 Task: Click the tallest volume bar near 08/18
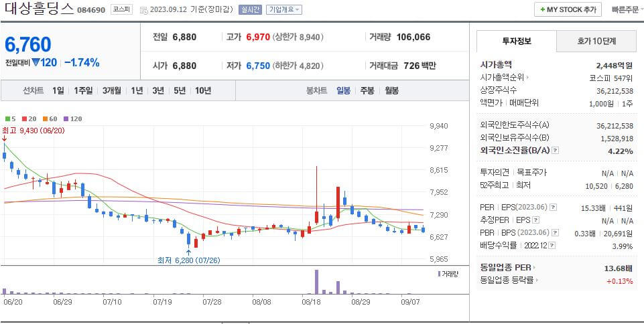pyautogui.click(x=317, y=282)
